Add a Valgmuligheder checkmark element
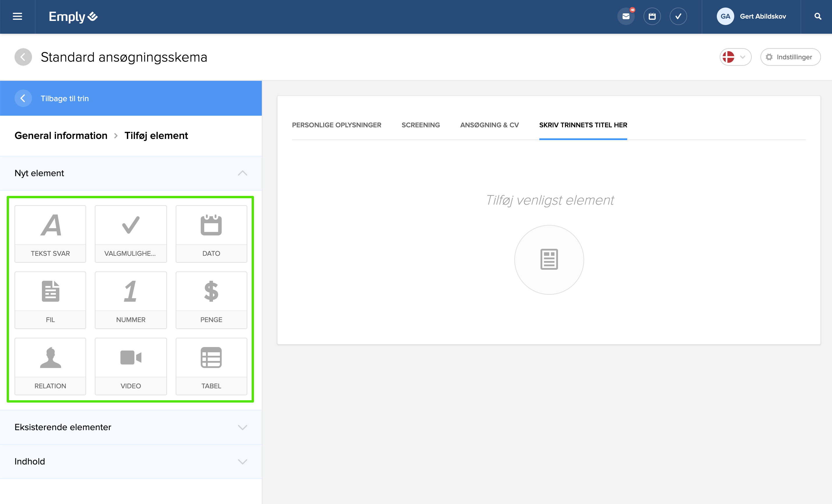832x504 pixels. click(x=131, y=233)
